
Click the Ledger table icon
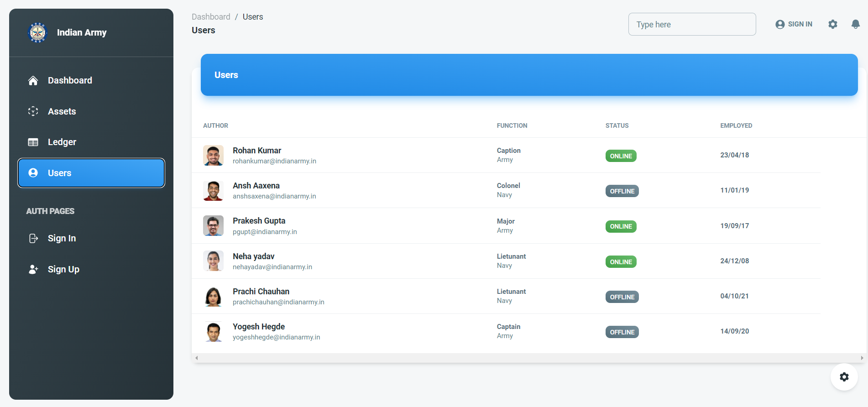pos(33,142)
